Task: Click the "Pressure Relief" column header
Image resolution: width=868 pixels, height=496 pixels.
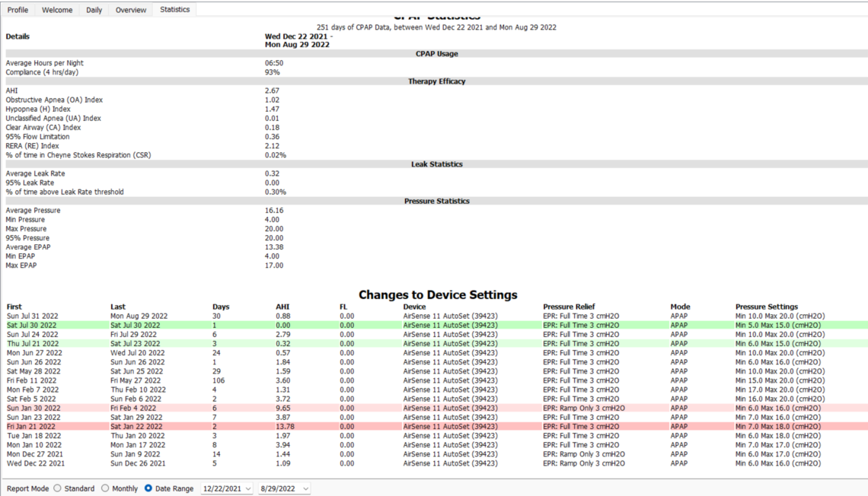Action: 569,307
